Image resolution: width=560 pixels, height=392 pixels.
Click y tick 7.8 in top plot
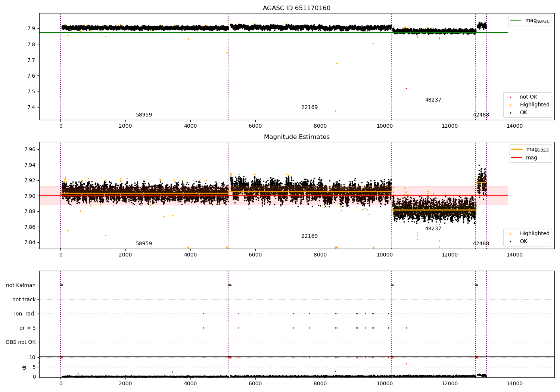[31, 44]
